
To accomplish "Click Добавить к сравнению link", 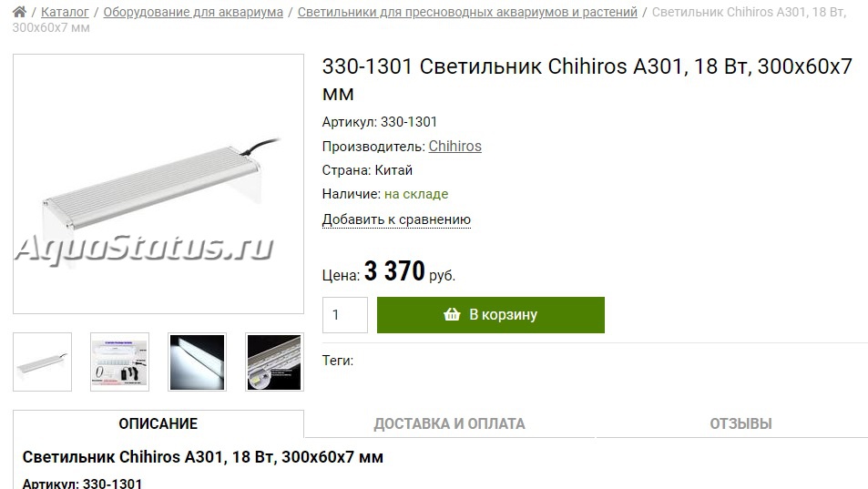I will pyautogui.click(x=396, y=219).
